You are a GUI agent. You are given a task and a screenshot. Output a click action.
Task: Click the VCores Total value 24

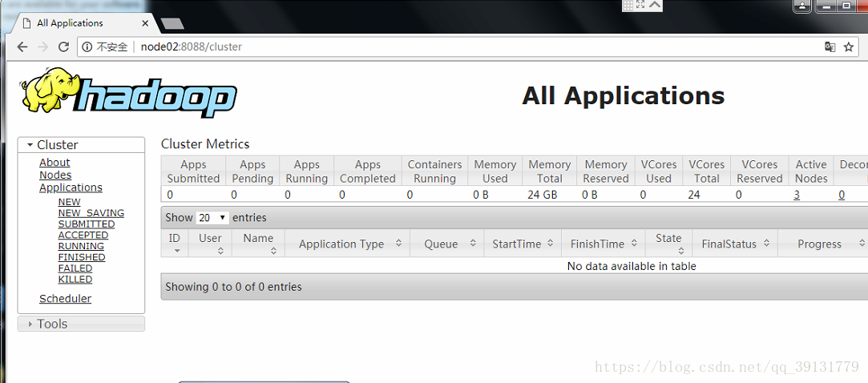click(693, 195)
